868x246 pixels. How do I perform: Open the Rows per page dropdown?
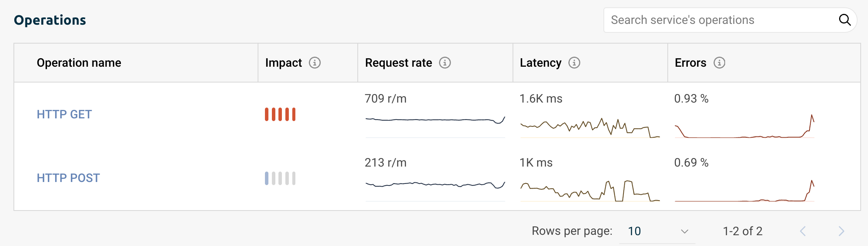[x=657, y=231]
